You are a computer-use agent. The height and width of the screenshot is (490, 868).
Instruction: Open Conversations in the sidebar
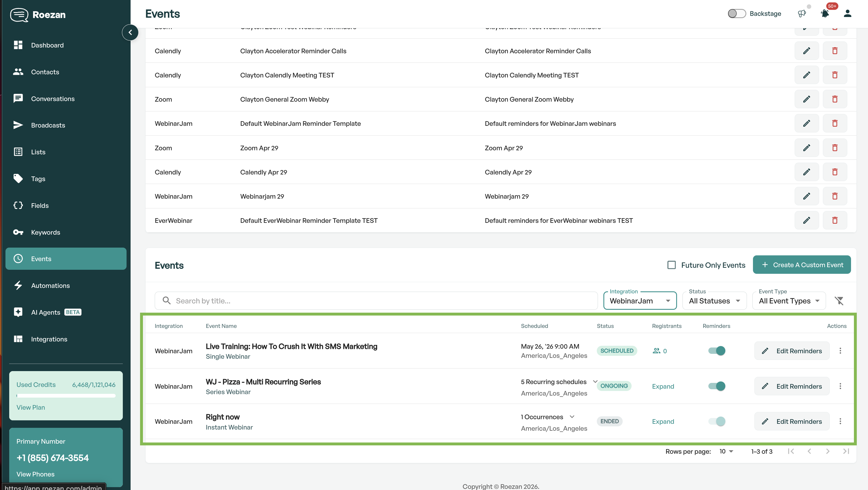66,98
